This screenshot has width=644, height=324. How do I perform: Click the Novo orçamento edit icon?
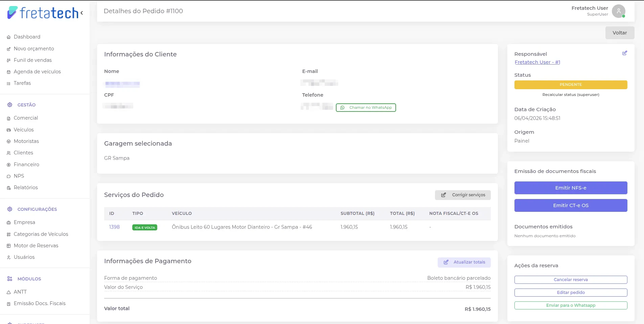coord(9,49)
